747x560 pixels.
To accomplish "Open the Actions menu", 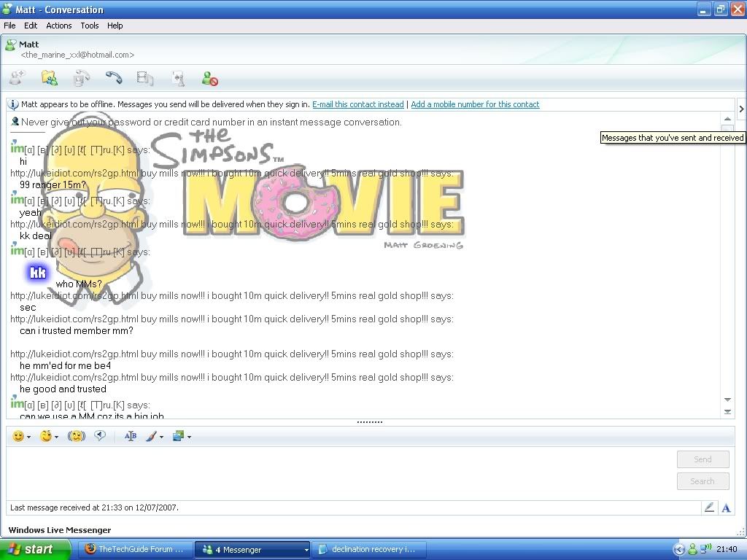I will tap(59, 26).
